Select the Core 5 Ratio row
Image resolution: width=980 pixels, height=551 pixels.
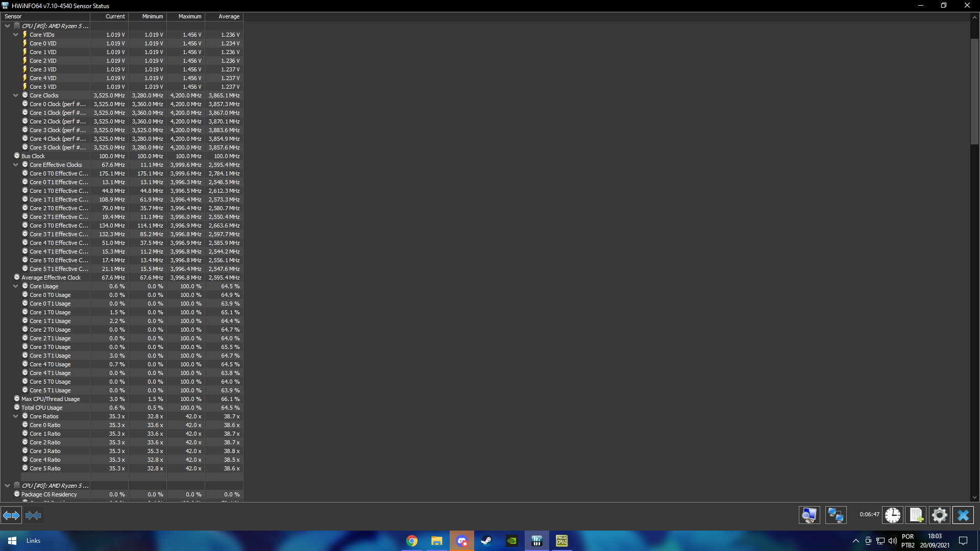pos(121,468)
